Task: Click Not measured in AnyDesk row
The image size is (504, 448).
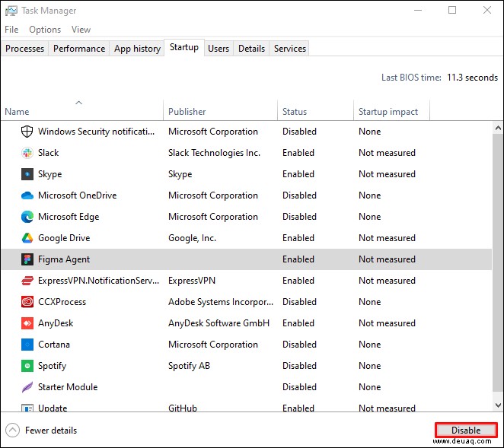Action: [387, 323]
